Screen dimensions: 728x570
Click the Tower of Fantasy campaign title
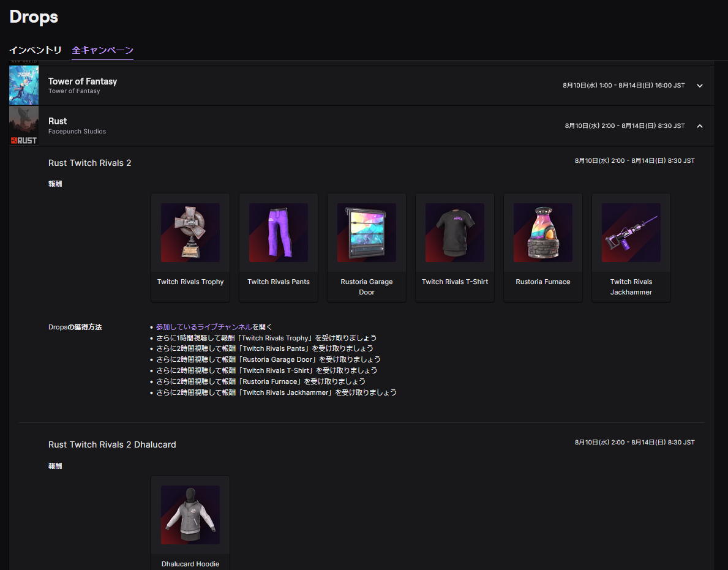pos(83,81)
